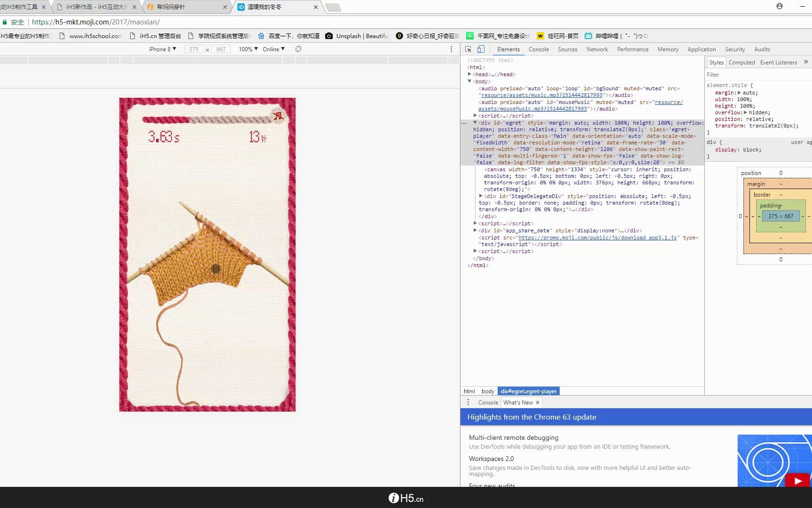Open the Baidu bookmark
The image size is (812, 508).
(x=289, y=36)
